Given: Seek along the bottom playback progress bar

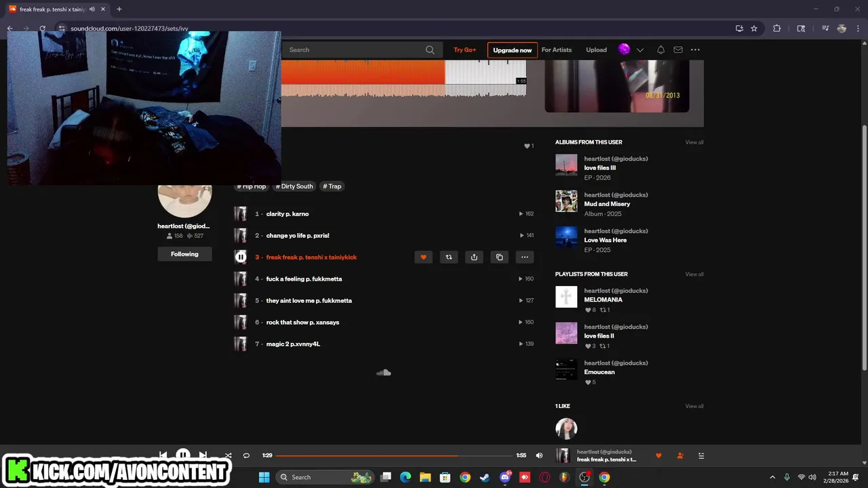Looking at the screenshot, I should pos(394,455).
